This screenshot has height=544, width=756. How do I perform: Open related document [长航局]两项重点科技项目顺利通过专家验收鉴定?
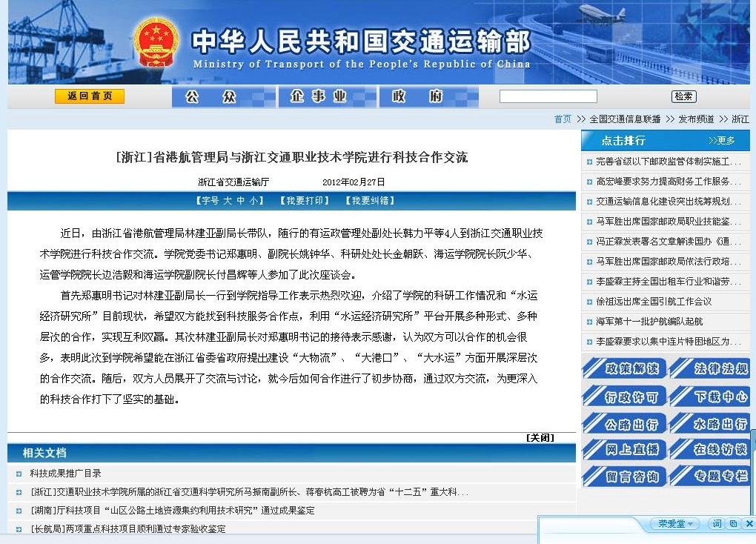click(127, 529)
